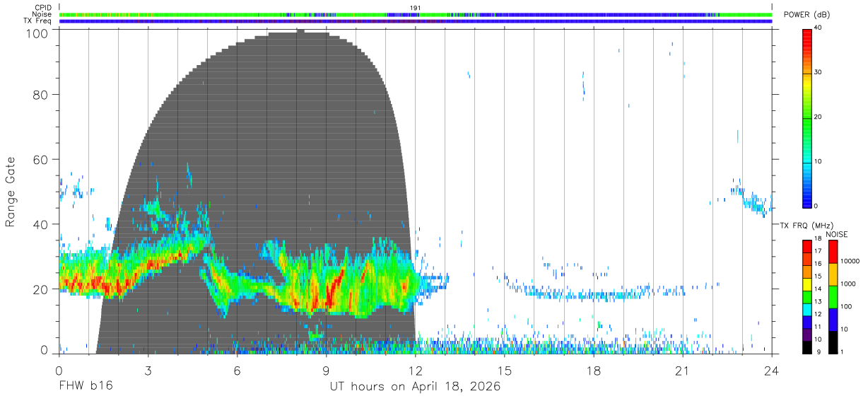The height and width of the screenshot is (401, 868).
Task: Click the POWER (dB) legend title
Action: pos(808,15)
